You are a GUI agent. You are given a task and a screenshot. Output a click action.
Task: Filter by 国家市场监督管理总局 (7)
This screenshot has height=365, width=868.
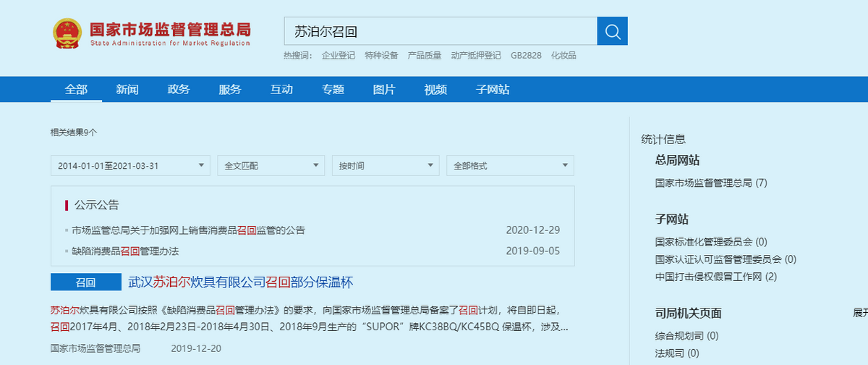(x=711, y=183)
